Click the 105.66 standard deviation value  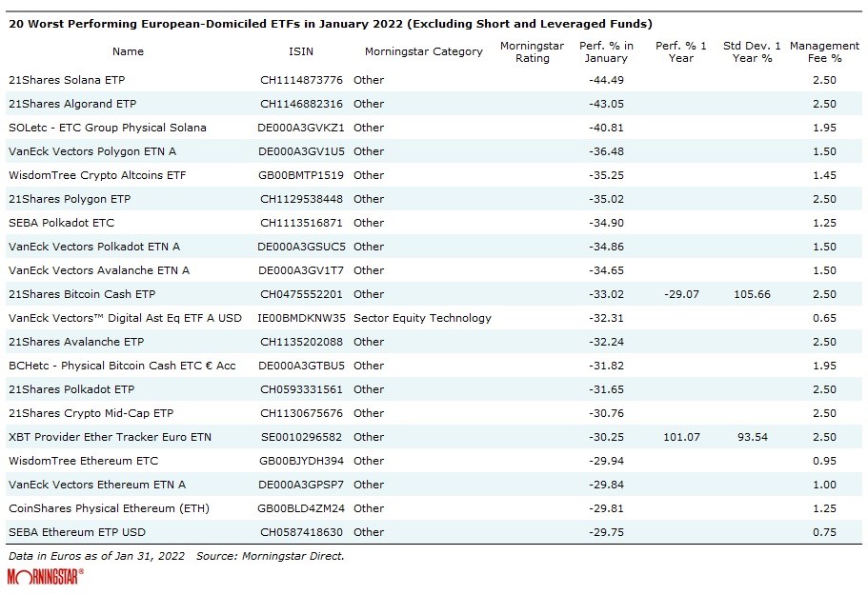(751, 294)
